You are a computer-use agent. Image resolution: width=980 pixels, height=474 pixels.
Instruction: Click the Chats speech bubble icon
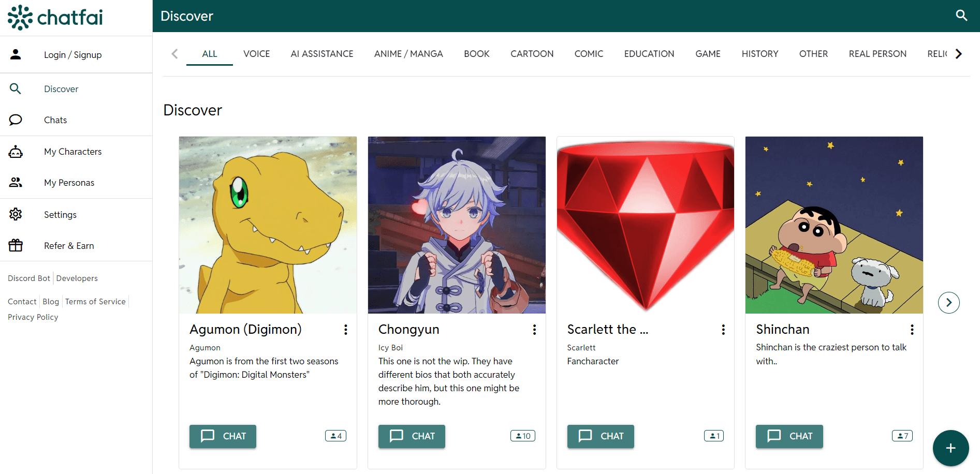16,120
